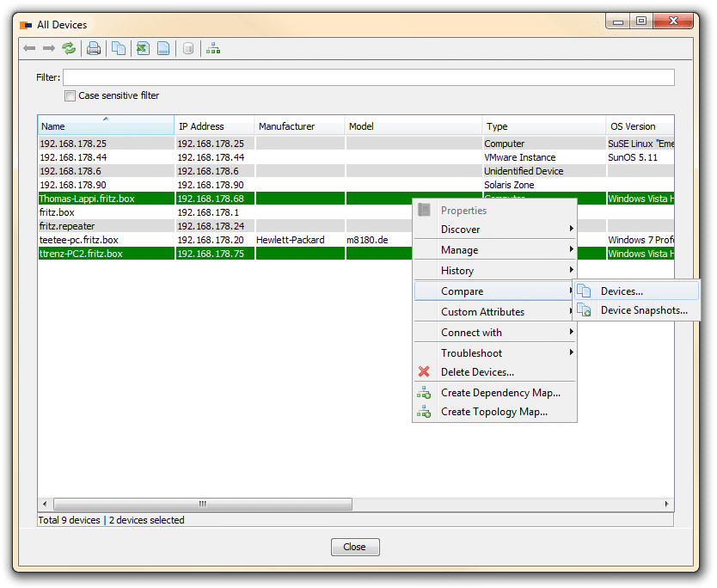The height and width of the screenshot is (588, 717).
Task: Open the Print dialog from the toolbar
Action: pos(93,48)
